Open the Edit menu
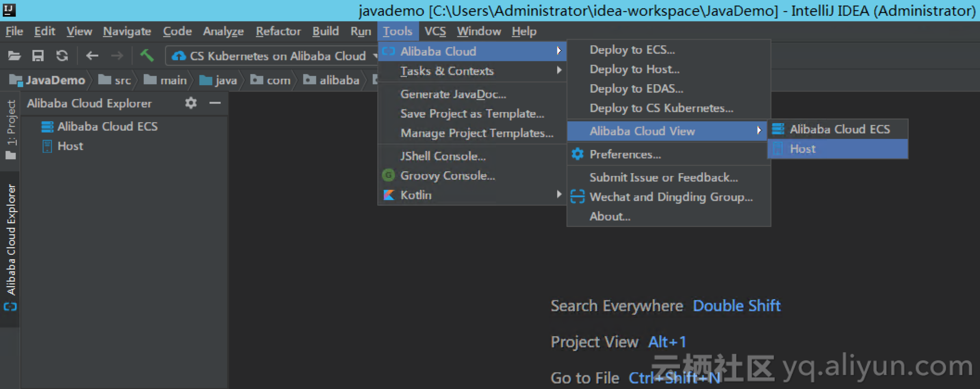 tap(45, 31)
